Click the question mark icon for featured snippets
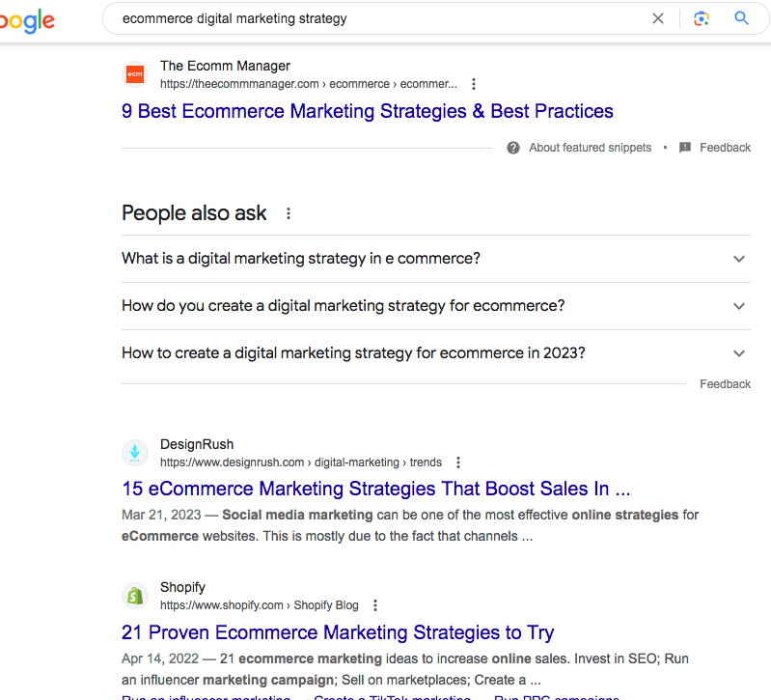Screen dimensions: 771x700 (512, 148)
